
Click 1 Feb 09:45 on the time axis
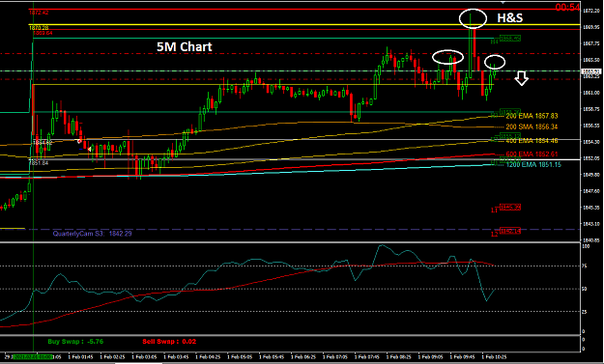[463, 356]
